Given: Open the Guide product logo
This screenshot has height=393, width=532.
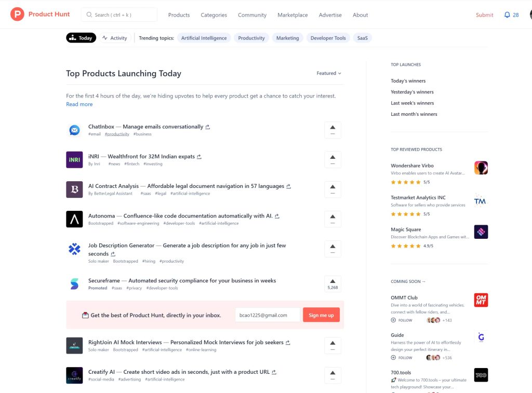Looking at the screenshot, I should (481, 337).
